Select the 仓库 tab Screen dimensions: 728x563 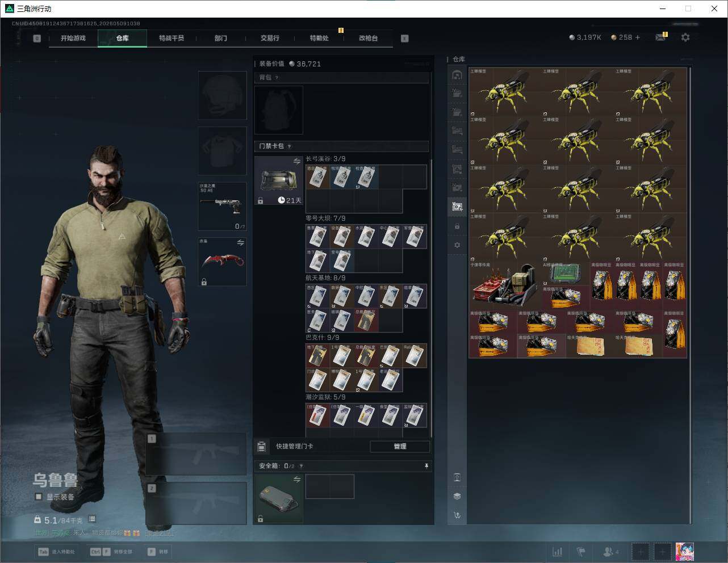pyautogui.click(x=123, y=38)
